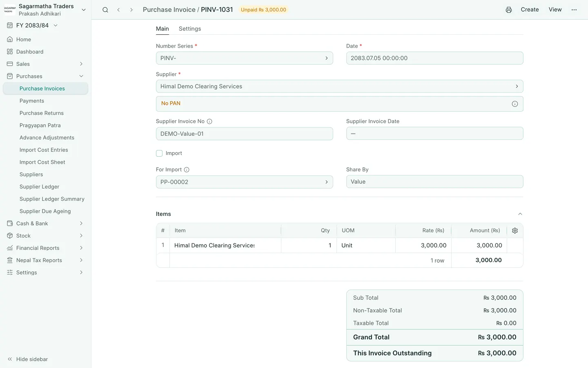This screenshot has width=588, height=368.
Task: Tick the Import checkbox
Action: pos(159,153)
